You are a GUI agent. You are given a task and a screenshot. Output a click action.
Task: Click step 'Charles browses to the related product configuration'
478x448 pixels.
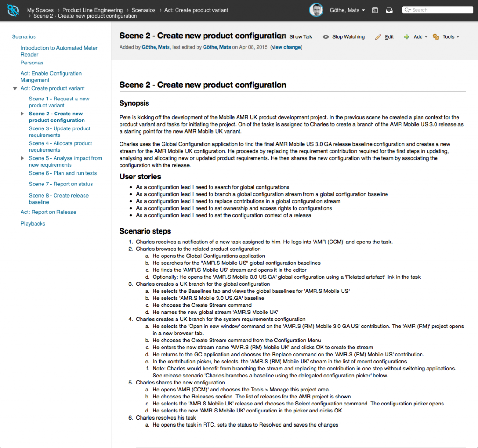198,249
